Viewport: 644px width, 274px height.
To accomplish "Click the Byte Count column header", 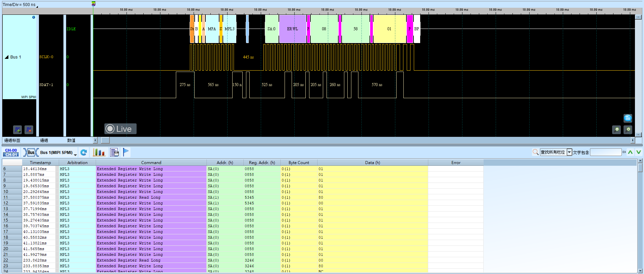I will pyautogui.click(x=299, y=162).
